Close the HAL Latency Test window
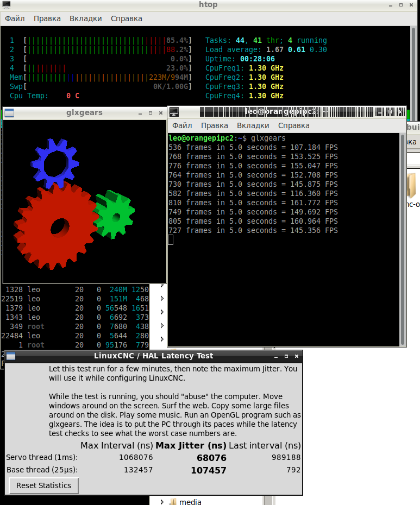 [297, 356]
